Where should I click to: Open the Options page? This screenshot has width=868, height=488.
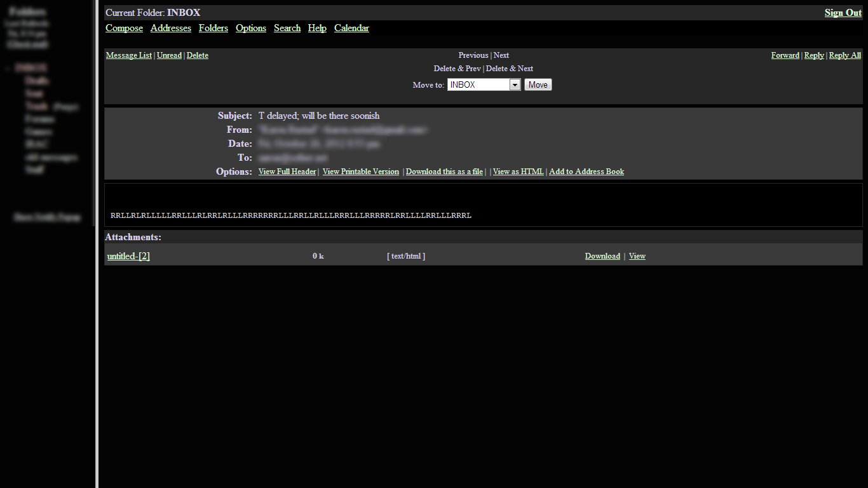pos(250,28)
